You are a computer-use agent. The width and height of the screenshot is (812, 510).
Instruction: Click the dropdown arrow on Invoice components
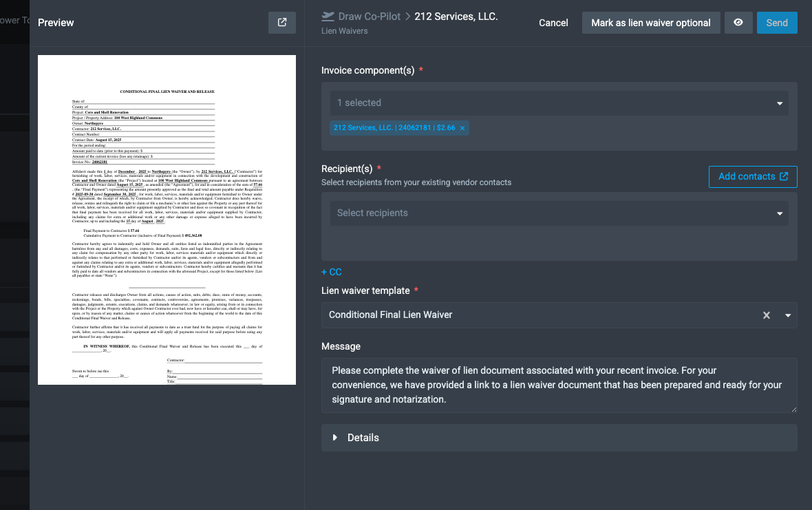pos(778,103)
